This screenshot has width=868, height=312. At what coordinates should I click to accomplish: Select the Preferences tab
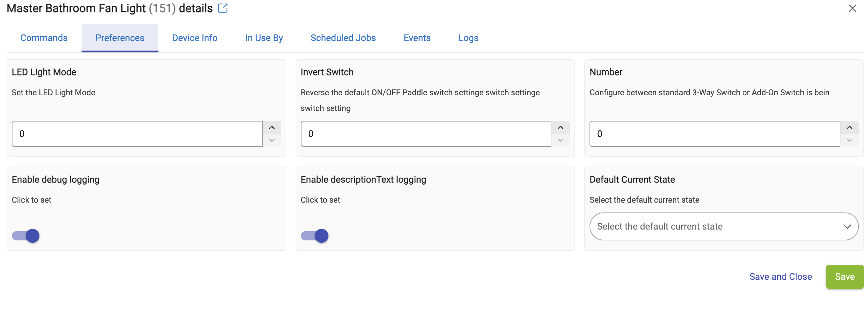(120, 38)
